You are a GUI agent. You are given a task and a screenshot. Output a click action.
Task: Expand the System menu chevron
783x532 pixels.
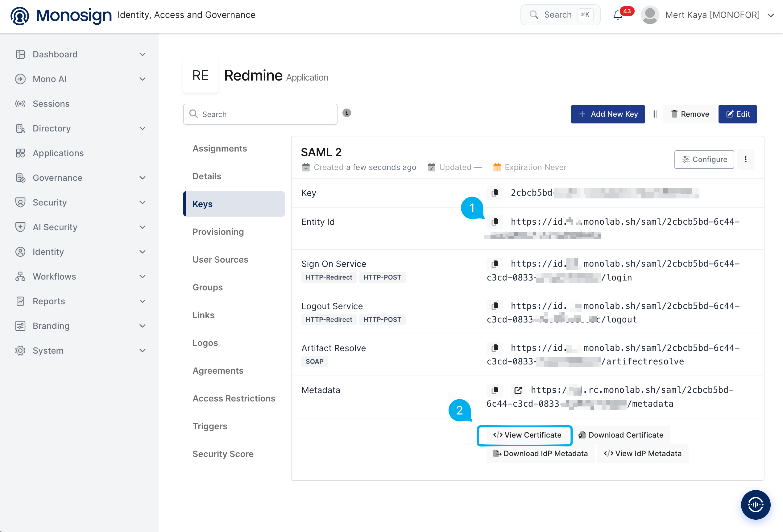[143, 351]
